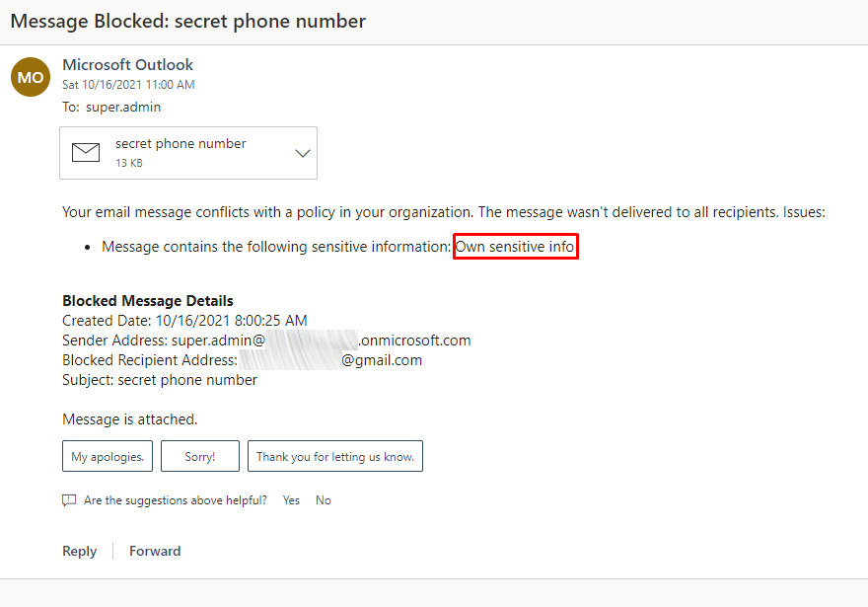Expand the attachment options chevron
The image size is (868, 607).
point(303,153)
